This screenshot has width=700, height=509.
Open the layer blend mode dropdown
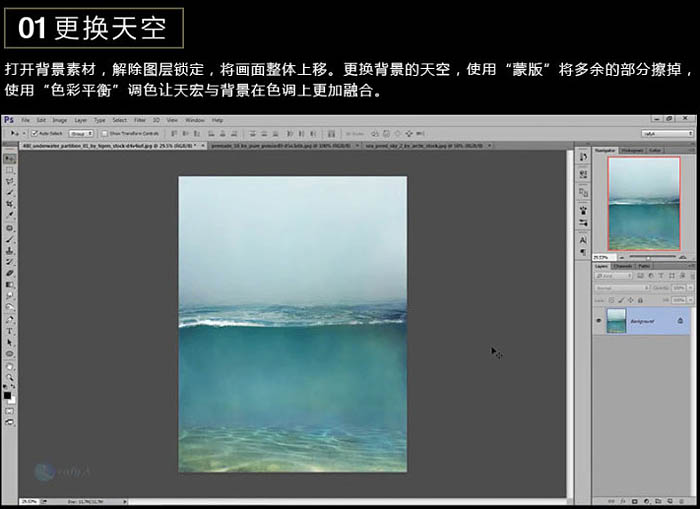coord(620,288)
